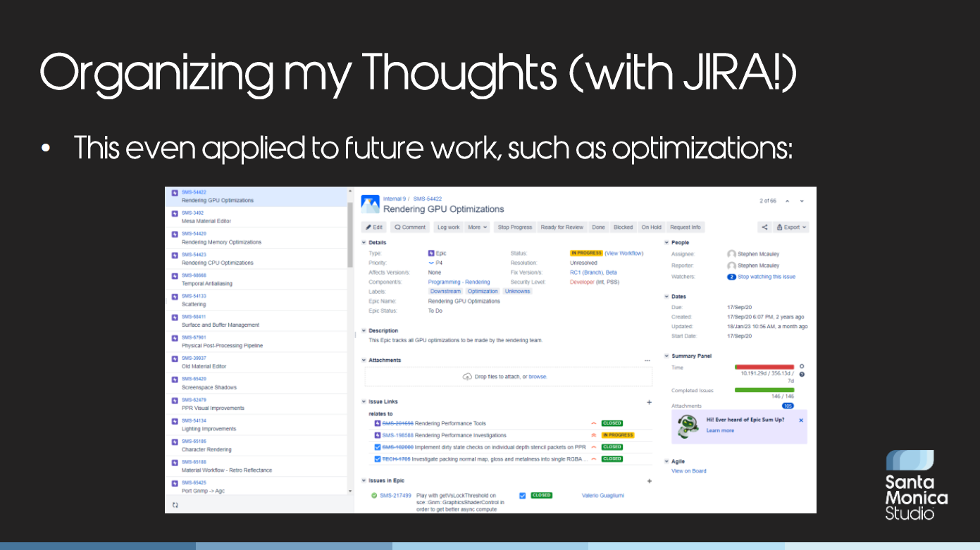The height and width of the screenshot is (550, 980).
Task: Add an issue link with the plus icon
Action: point(649,402)
